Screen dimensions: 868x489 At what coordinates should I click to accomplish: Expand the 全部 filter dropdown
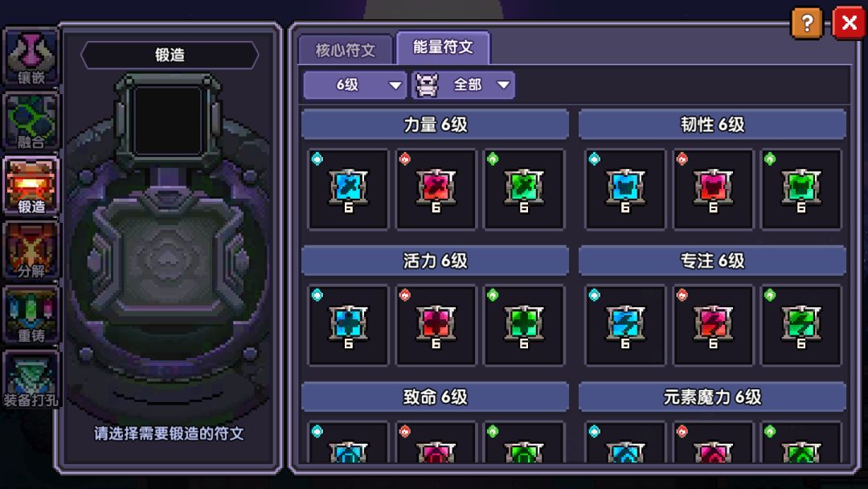pos(464,84)
